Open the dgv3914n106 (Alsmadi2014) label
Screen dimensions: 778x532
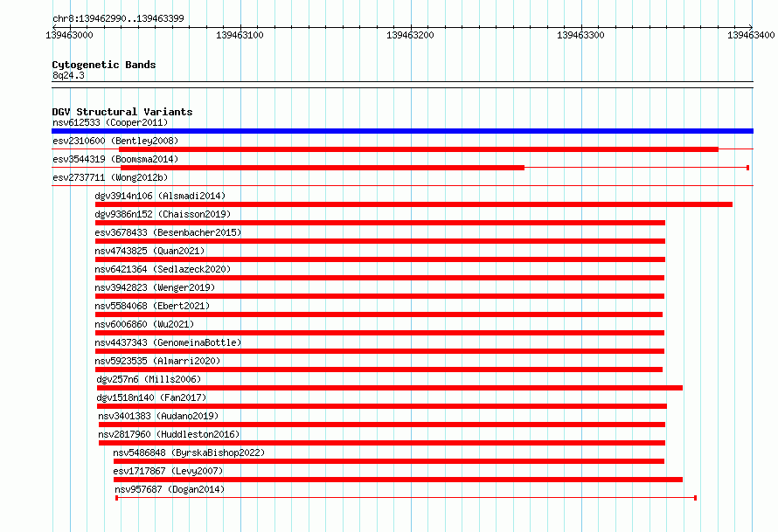pos(160,196)
